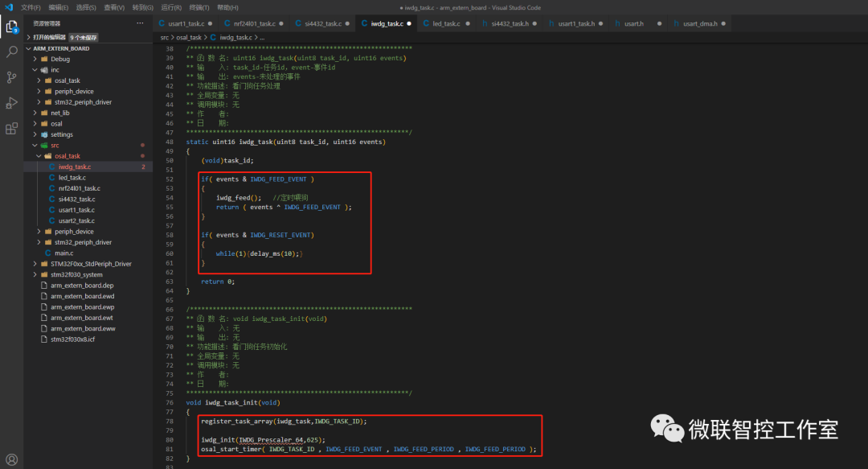Open the Extensions view

click(x=11, y=129)
